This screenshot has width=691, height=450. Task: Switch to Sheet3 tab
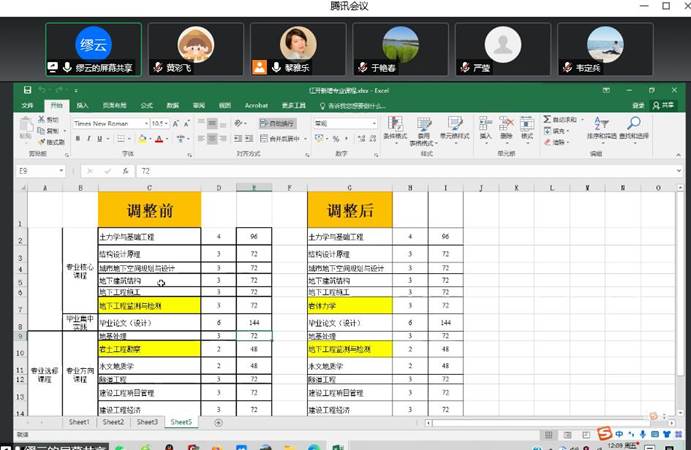pyautogui.click(x=147, y=422)
